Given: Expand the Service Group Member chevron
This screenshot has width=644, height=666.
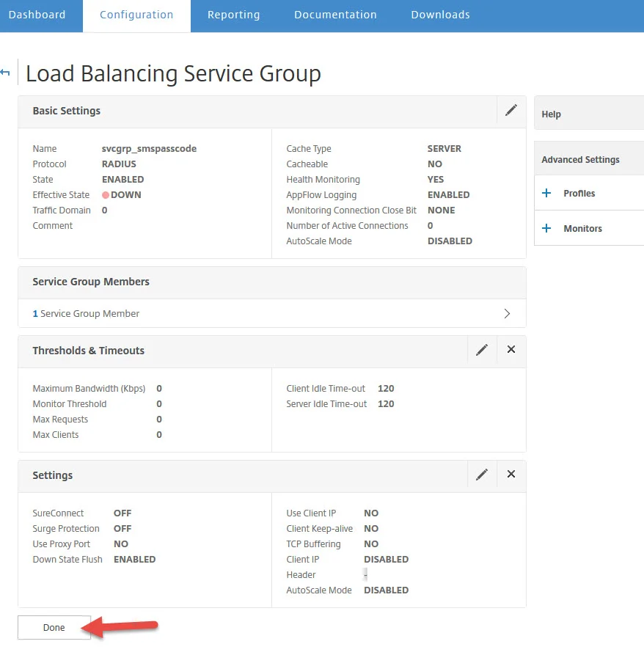Looking at the screenshot, I should coord(507,313).
